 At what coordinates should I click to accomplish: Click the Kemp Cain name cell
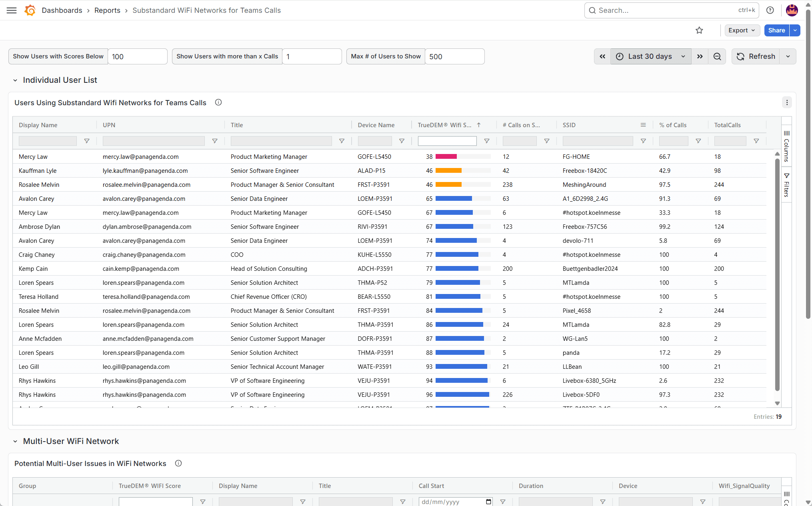tap(33, 269)
